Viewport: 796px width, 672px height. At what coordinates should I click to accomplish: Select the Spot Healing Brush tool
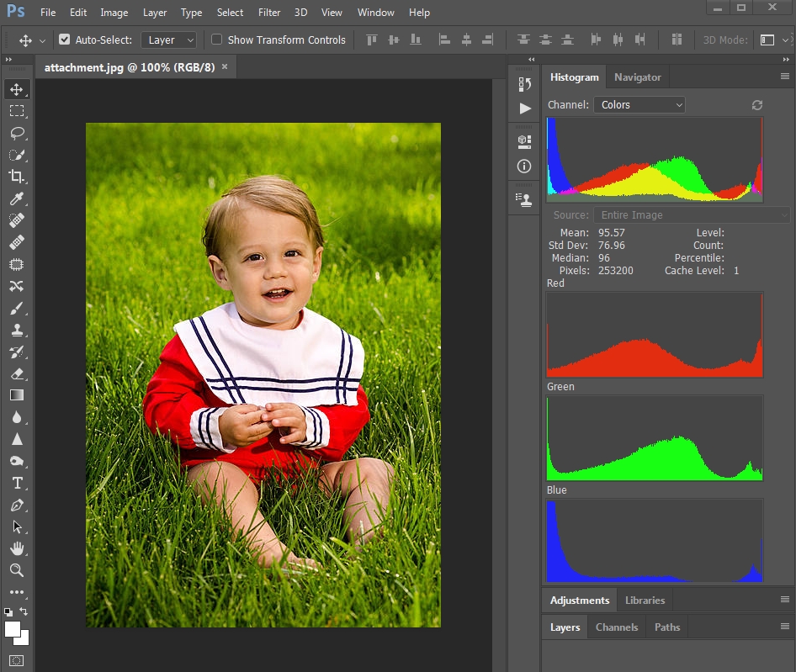17,220
